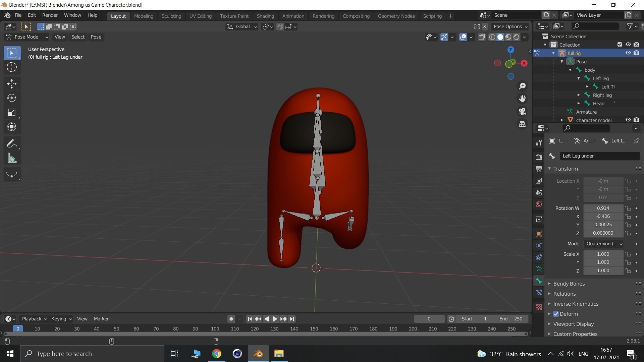Select the Rotate tool

(12, 98)
